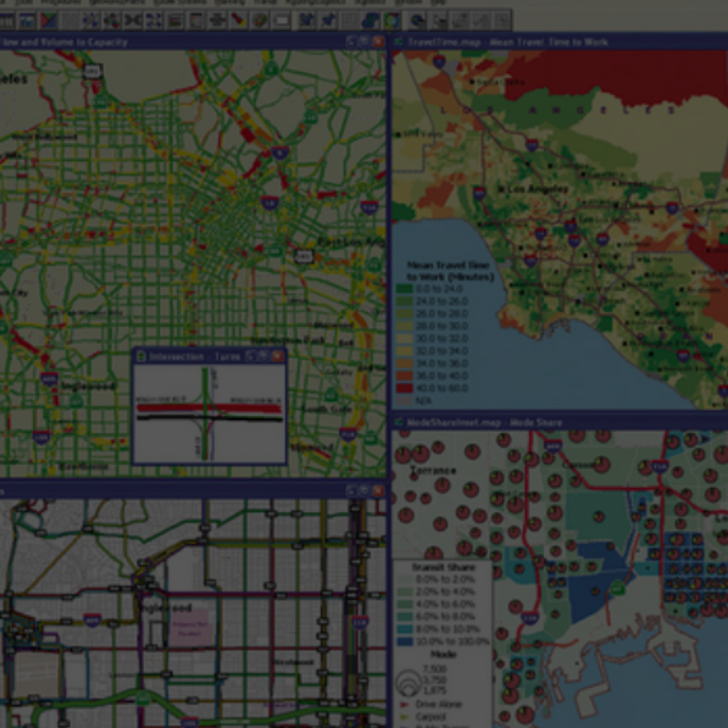The width and height of the screenshot is (728, 728).
Task: Open the Statistics menu
Action: click(x=369, y=2)
